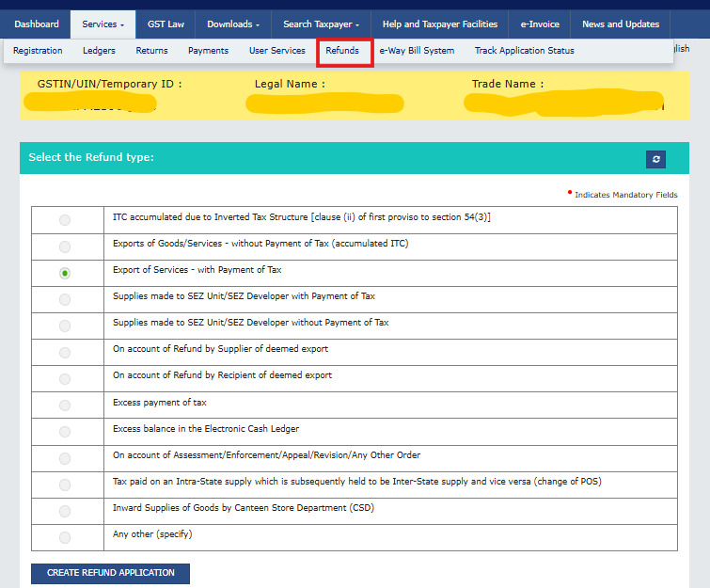Open Help and Taxpayer Facilities

440,24
